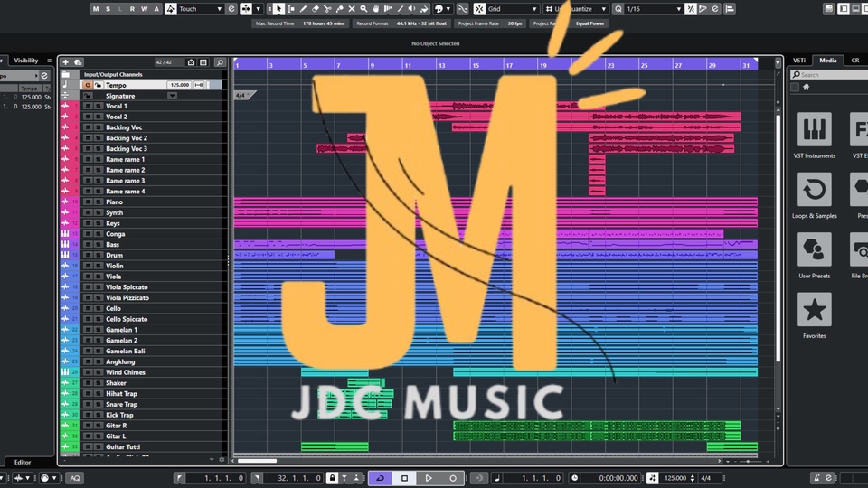This screenshot has height=488, width=868.
Task: Toggle global Mute (M) state button
Action: click(x=96, y=9)
